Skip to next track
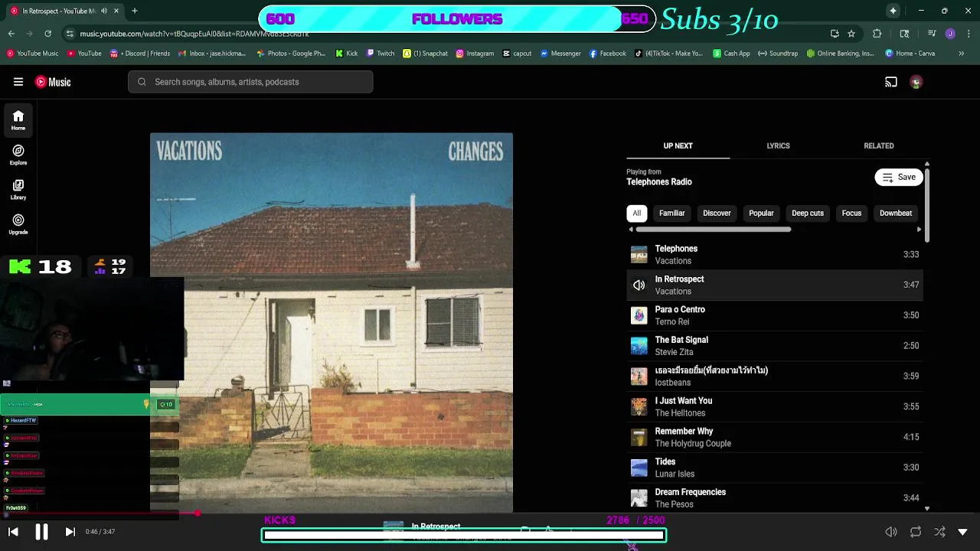 point(70,532)
